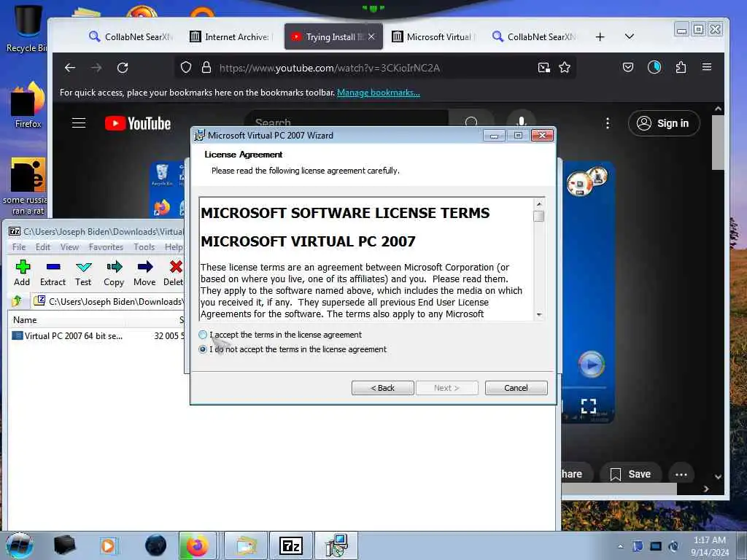Click the 7-Zip taskbar button
Viewport: 747px width, 560px height.
pos(291,545)
